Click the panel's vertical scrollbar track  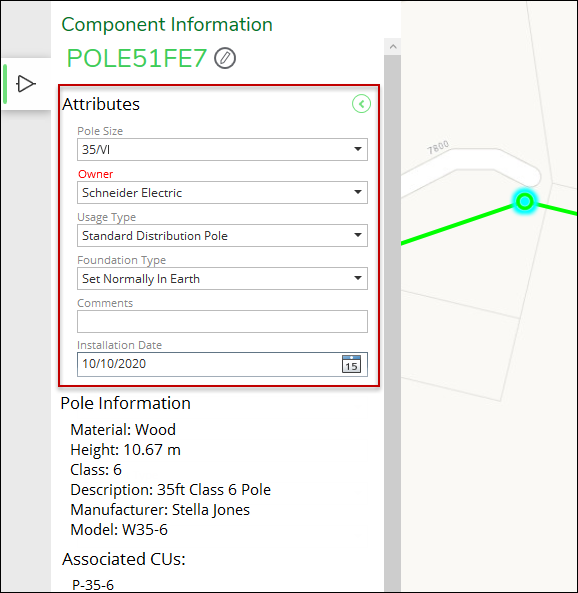pyautogui.click(x=393, y=321)
